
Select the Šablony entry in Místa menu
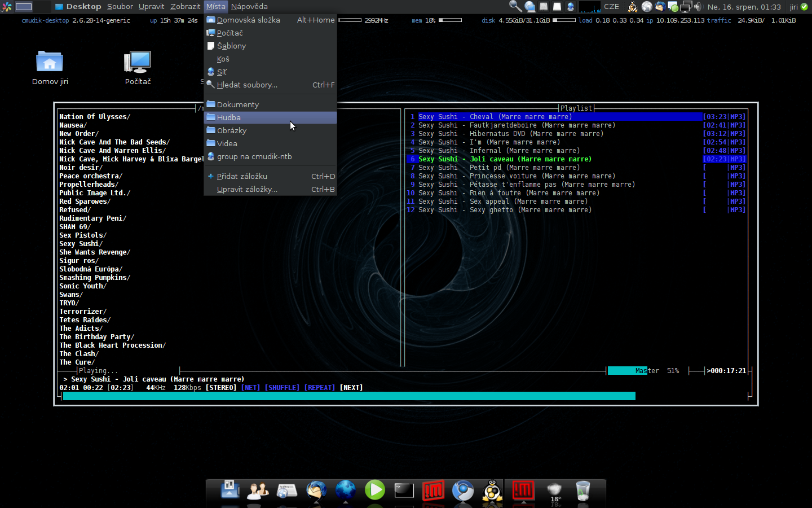coord(270,46)
